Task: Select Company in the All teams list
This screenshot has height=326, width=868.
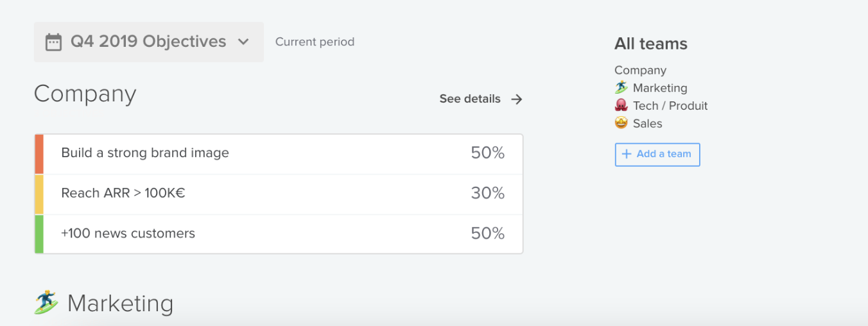Action: tap(640, 70)
